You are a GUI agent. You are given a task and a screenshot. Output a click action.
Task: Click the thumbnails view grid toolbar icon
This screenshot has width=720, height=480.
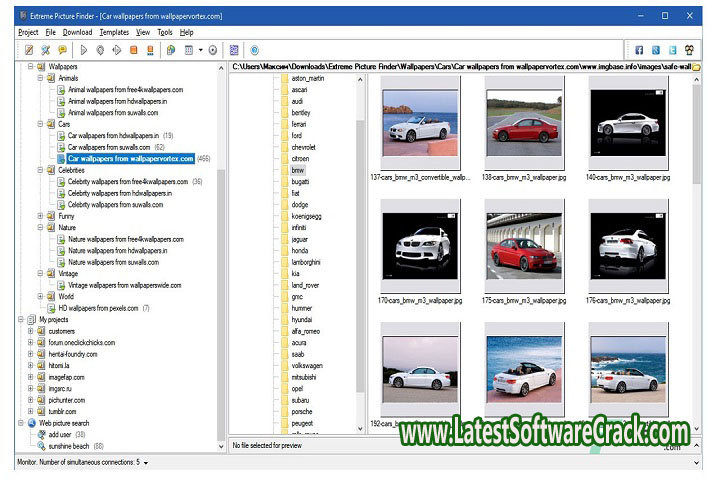click(x=189, y=50)
